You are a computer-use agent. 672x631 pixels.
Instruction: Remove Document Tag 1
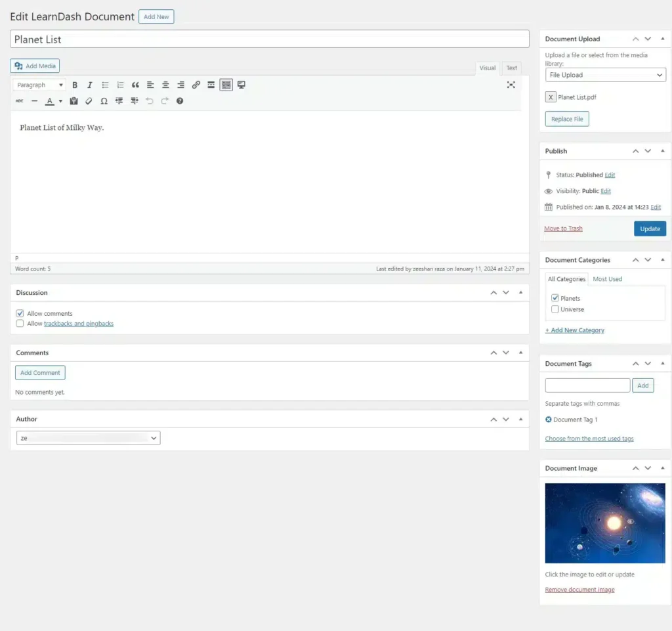(549, 420)
